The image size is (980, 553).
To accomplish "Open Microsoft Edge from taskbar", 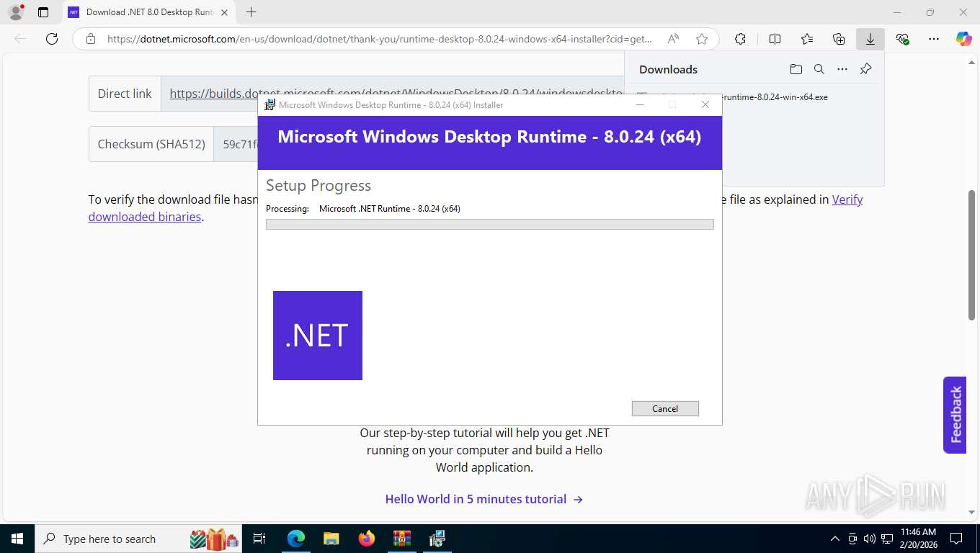I will point(296,539).
